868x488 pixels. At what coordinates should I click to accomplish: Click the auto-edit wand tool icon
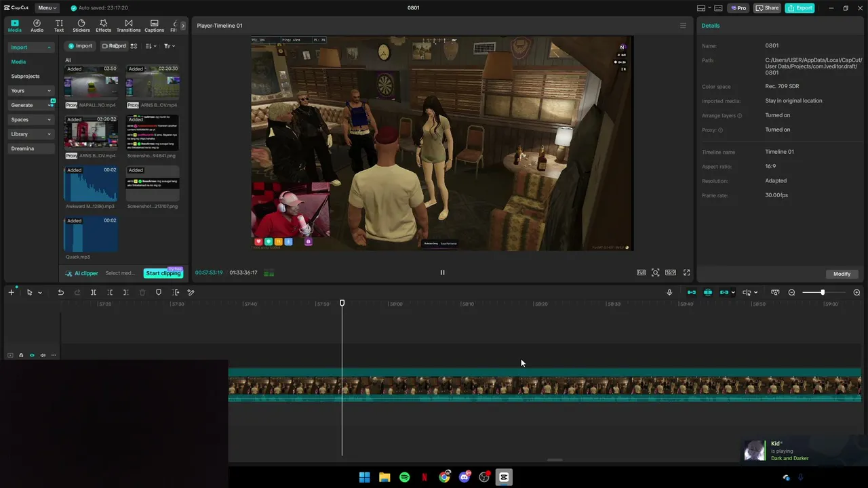[x=191, y=292]
